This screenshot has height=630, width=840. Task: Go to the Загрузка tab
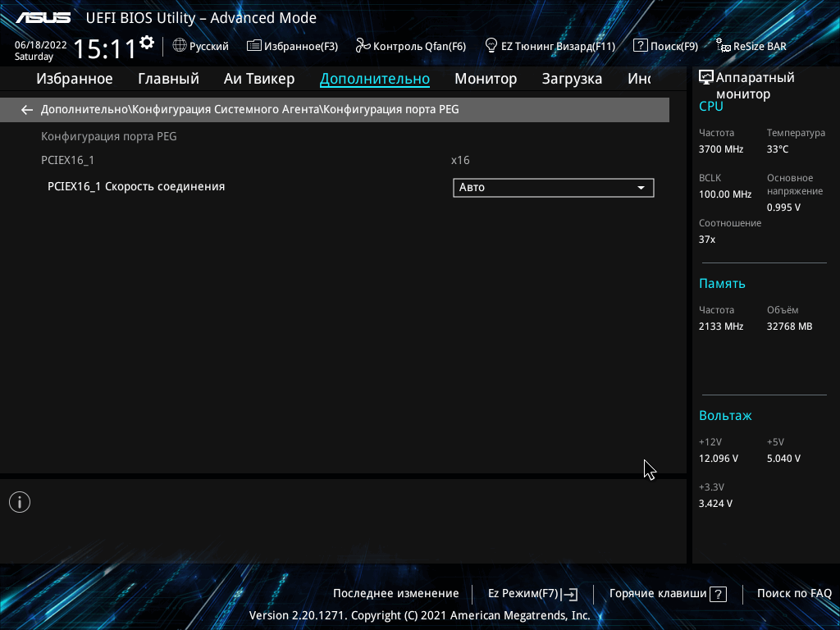(572, 79)
